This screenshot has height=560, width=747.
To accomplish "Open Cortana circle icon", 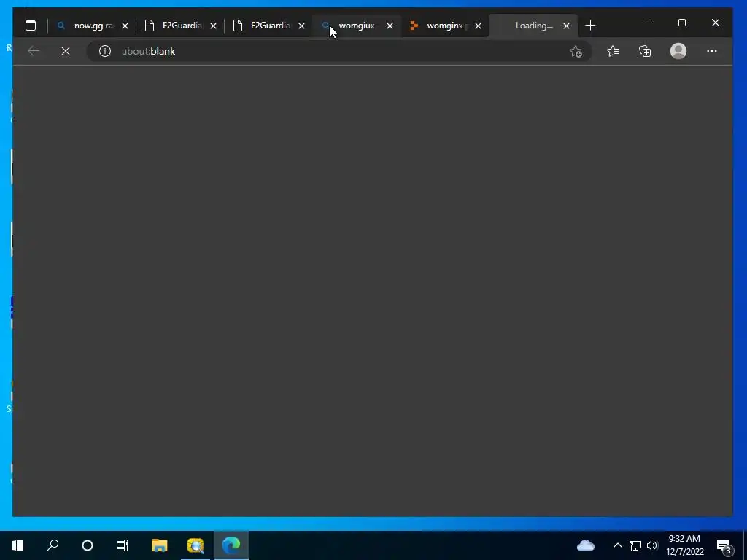I will pos(88,545).
